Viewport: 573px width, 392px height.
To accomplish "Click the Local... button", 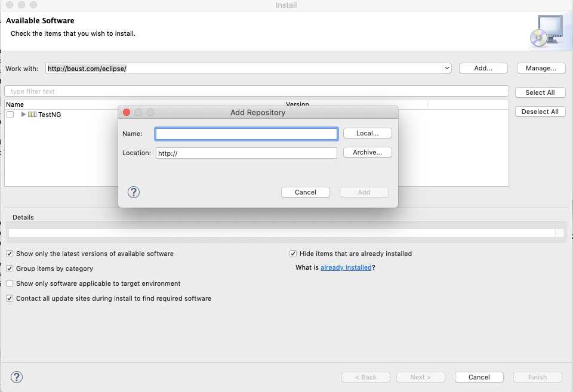I will pyautogui.click(x=368, y=133).
